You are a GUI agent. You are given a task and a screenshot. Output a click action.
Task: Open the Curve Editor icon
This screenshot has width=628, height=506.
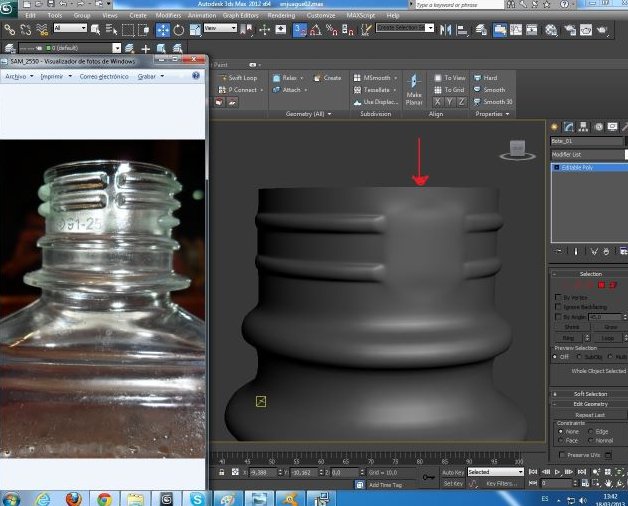click(x=515, y=30)
